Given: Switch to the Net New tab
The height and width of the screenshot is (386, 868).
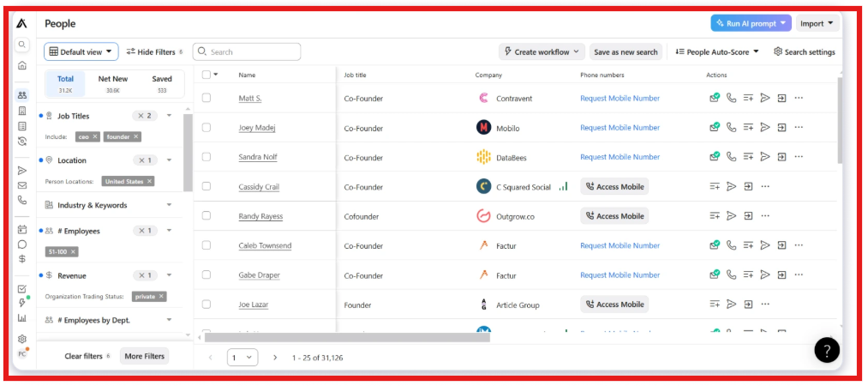Looking at the screenshot, I should (x=113, y=83).
